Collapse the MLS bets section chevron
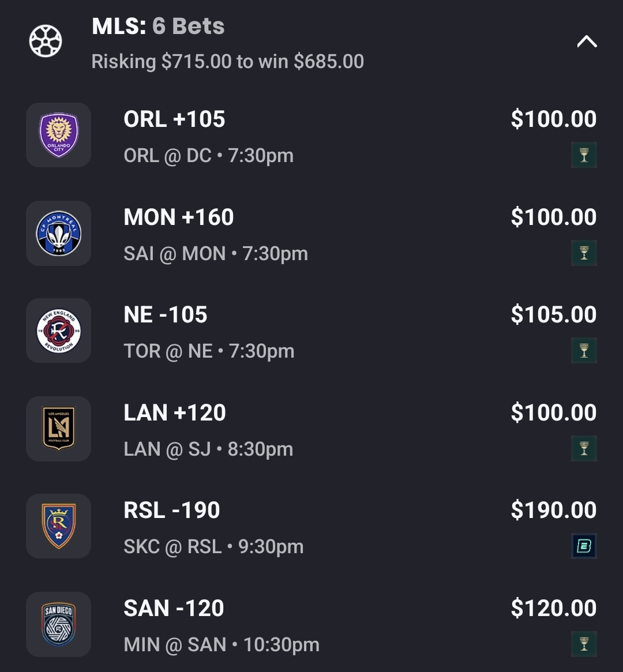623x672 pixels. (x=587, y=42)
